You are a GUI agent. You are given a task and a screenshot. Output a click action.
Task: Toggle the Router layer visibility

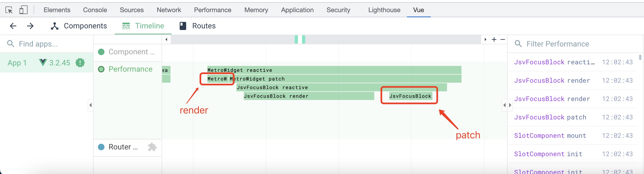101,147
